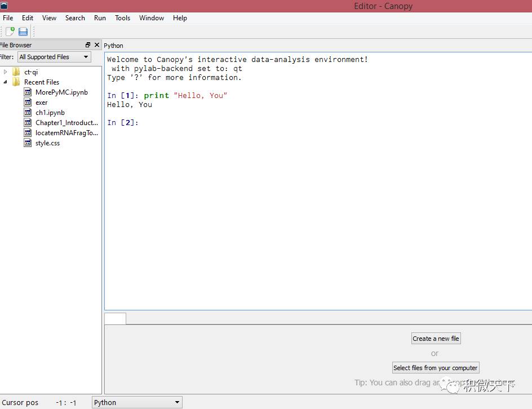The image size is (532, 409).
Task: Click the File Browser panel title
Action: 16,45
